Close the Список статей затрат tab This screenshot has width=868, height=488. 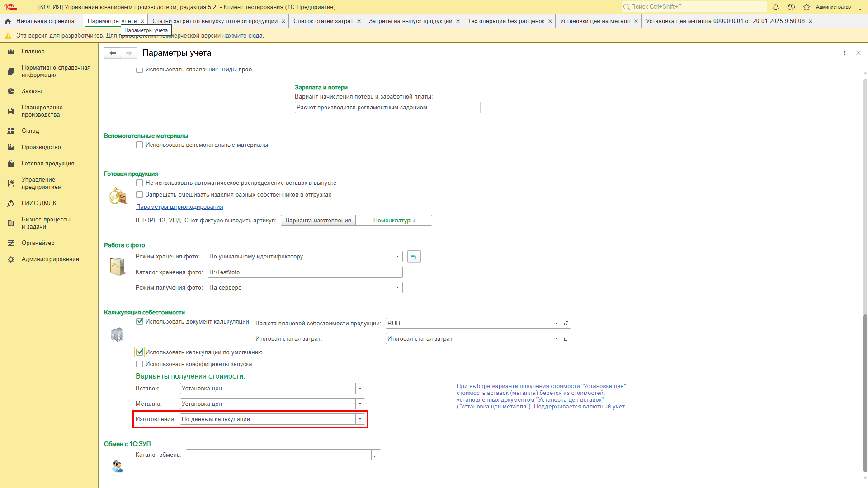[359, 21]
